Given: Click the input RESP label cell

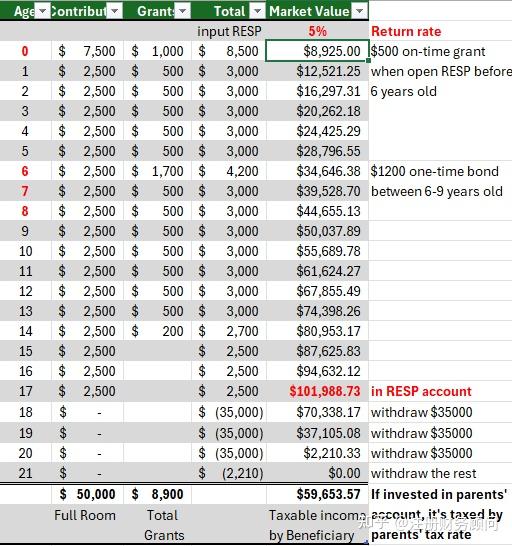Looking at the screenshot, I should tap(229, 31).
